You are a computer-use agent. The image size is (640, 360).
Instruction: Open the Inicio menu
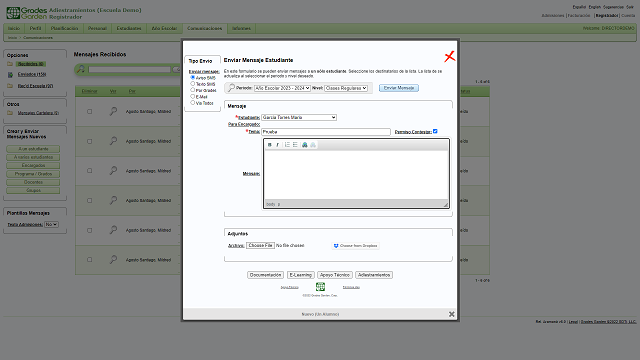tap(14, 28)
